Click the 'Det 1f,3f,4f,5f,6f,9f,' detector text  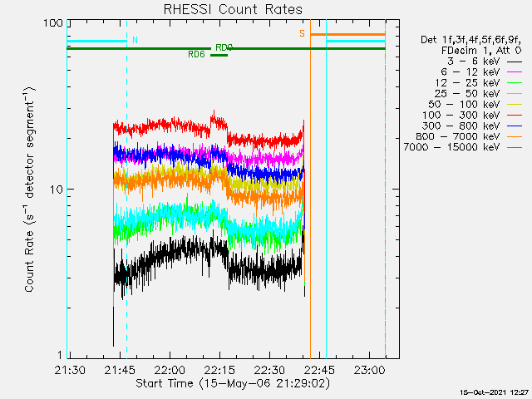tap(471, 40)
